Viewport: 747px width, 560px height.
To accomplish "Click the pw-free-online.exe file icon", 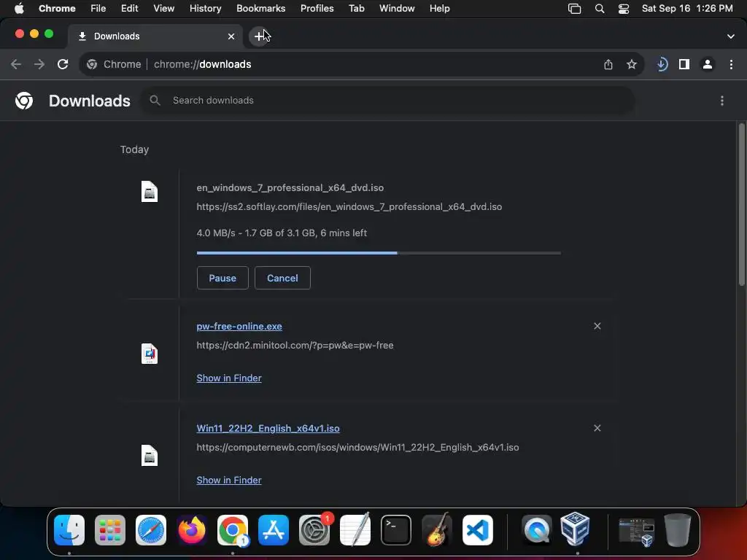I will tap(150, 354).
